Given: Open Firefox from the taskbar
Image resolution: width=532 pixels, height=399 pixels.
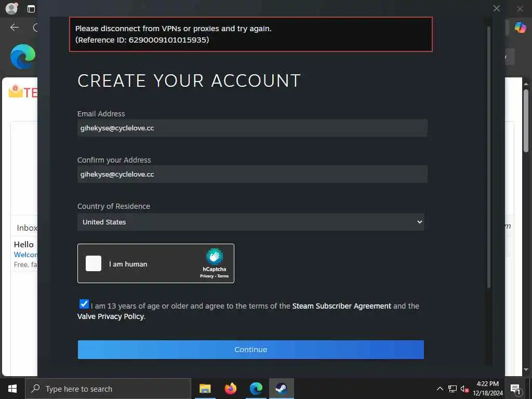Looking at the screenshot, I should (x=230, y=389).
